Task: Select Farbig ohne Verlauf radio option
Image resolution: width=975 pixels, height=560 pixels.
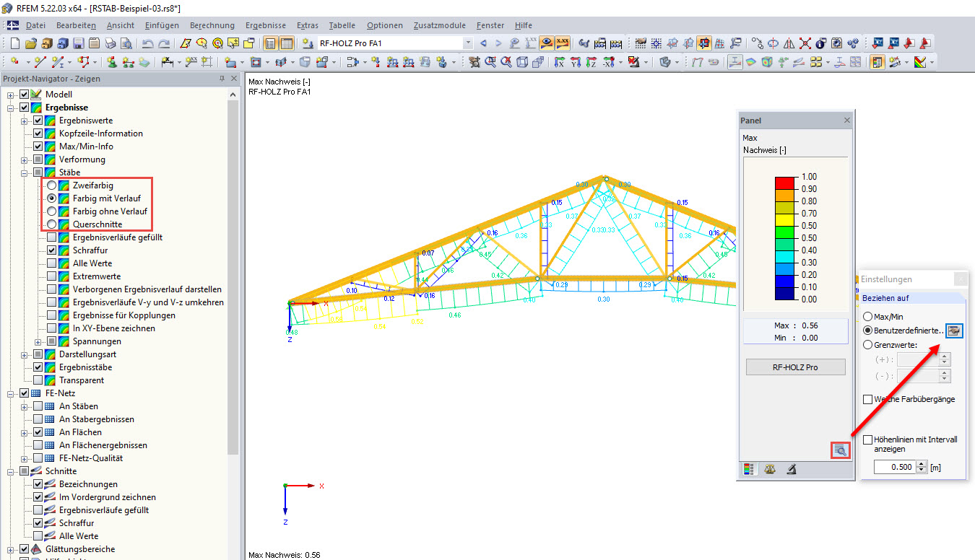Action: tap(52, 211)
